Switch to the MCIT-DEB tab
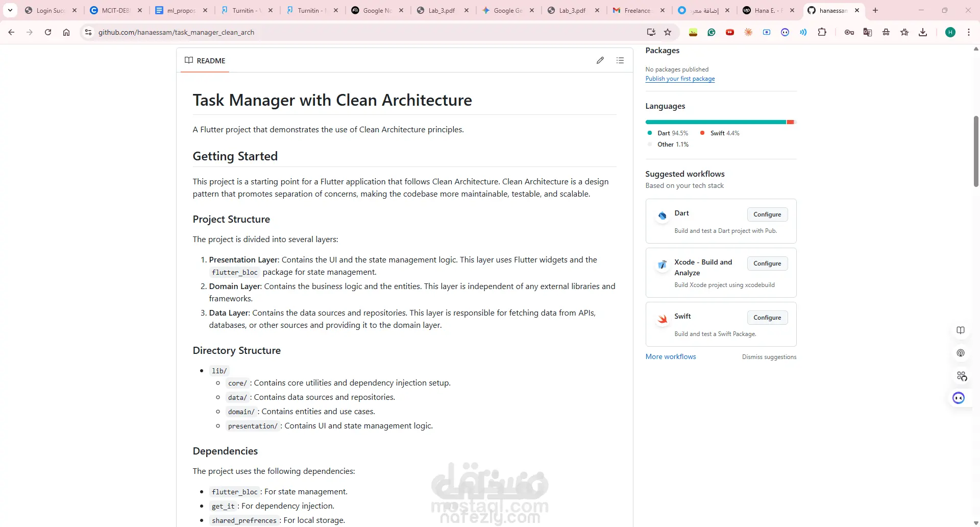Image resolution: width=980 pixels, height=527 pixels. (x=116, y=10)
